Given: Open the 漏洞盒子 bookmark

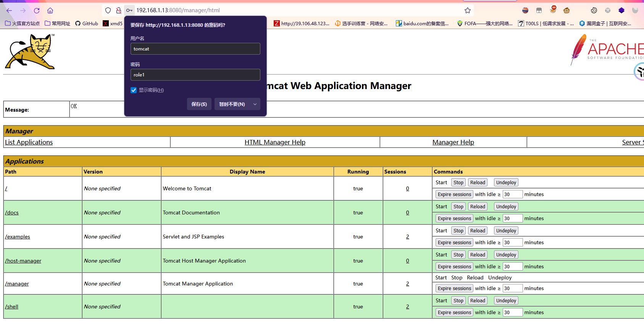Looking at the screenshot, I should pos(605,23).
